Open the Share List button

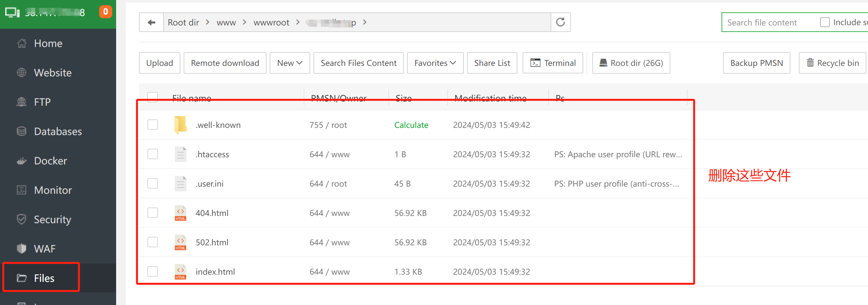[x=492, y=63]
